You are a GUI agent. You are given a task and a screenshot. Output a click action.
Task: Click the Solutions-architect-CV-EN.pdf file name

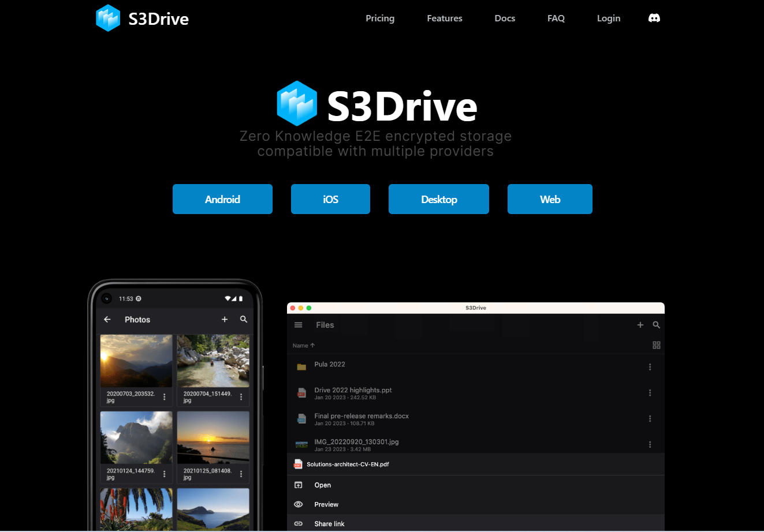coord(348,464)
